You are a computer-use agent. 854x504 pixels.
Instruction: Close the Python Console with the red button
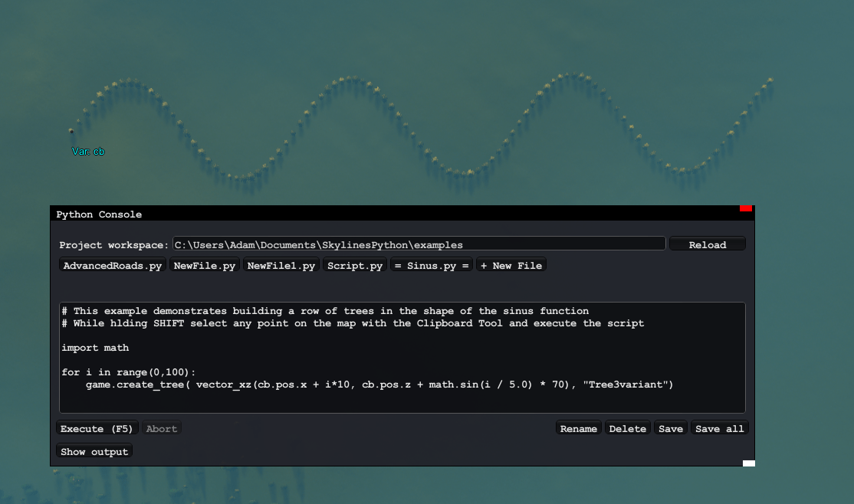746,208
